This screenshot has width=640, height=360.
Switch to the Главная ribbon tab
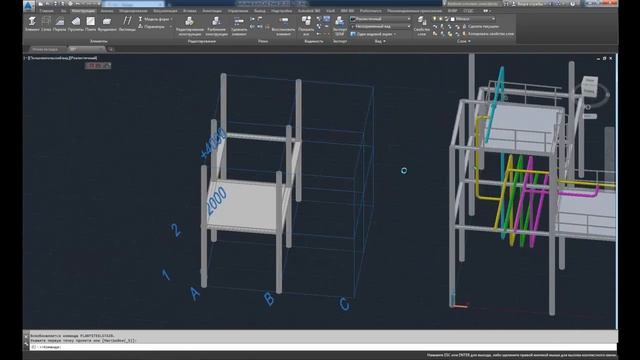[x=46, y=11]
